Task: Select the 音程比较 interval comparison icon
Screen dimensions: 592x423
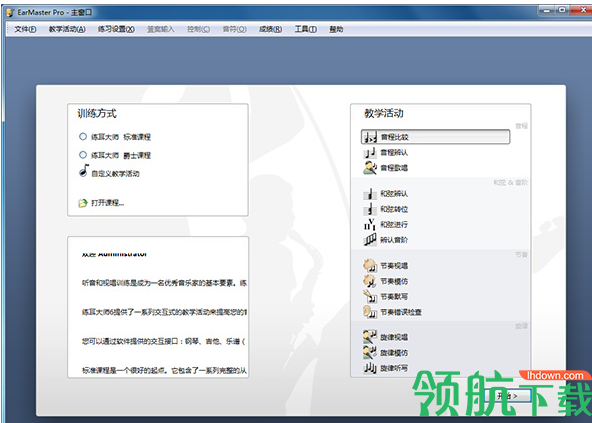Action: point(370,137)
